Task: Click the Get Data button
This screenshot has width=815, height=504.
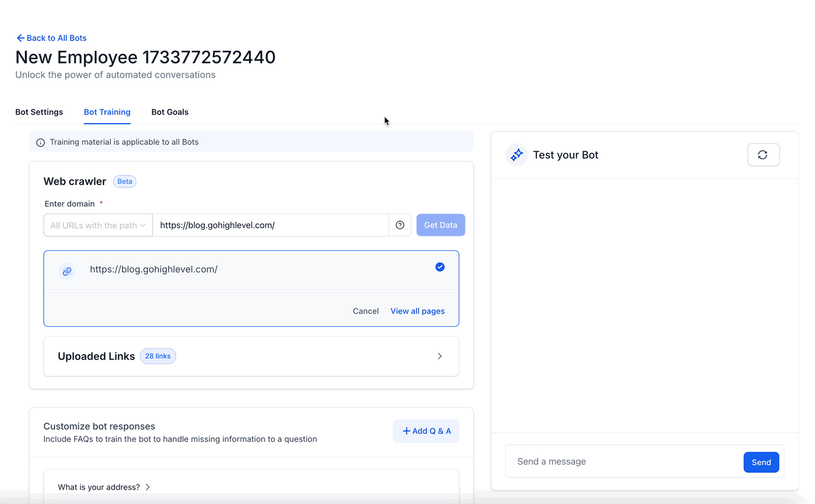Action: coord(440,225)
